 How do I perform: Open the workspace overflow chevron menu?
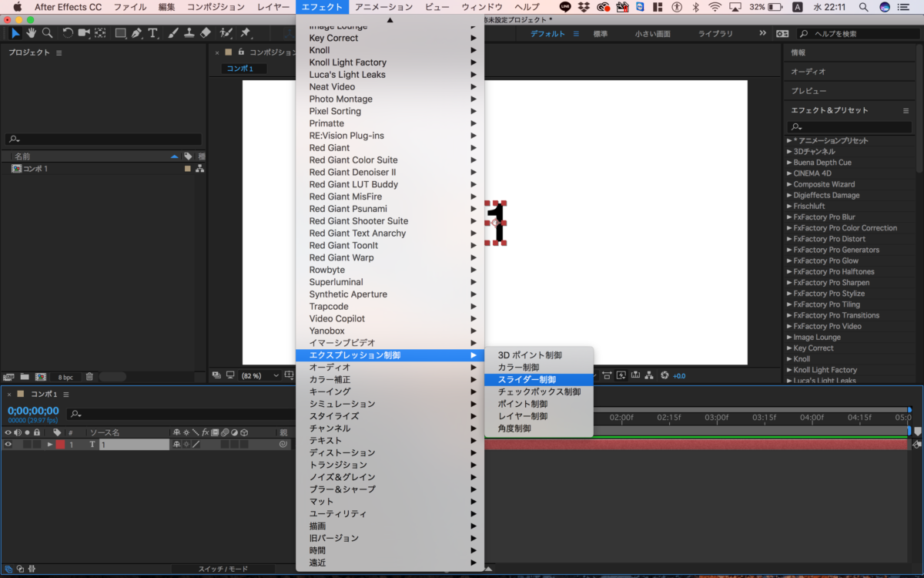pos(763,33)
